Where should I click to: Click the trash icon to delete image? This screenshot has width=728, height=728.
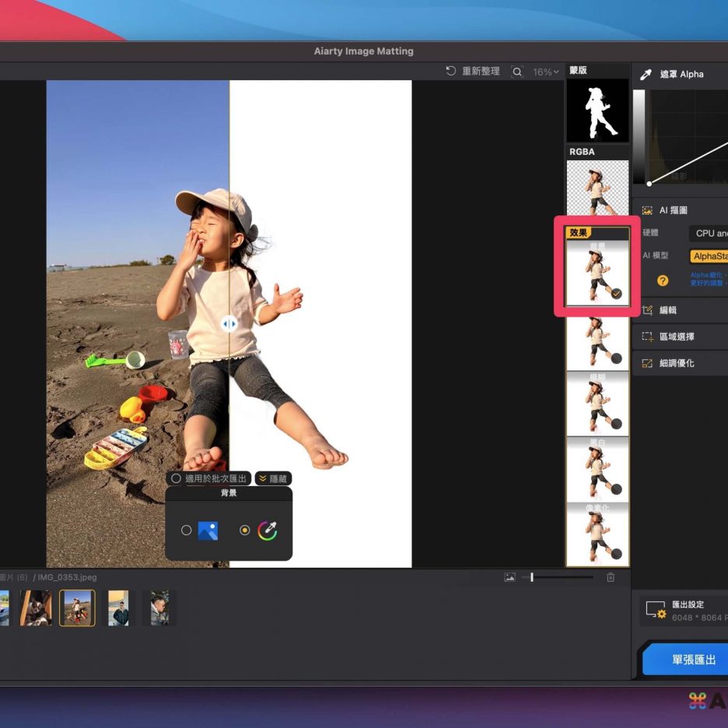(x=611, y=577)
